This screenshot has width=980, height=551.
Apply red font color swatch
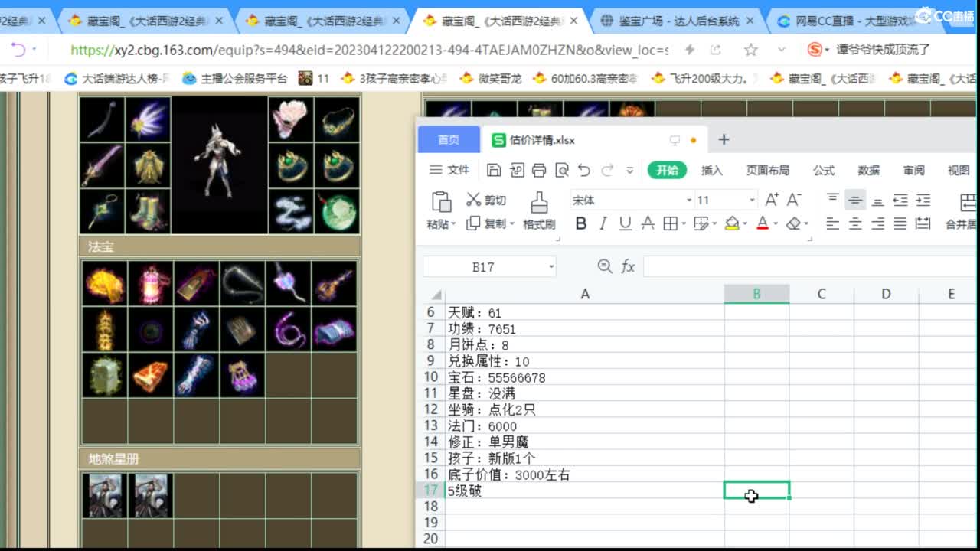pos(763,223)
